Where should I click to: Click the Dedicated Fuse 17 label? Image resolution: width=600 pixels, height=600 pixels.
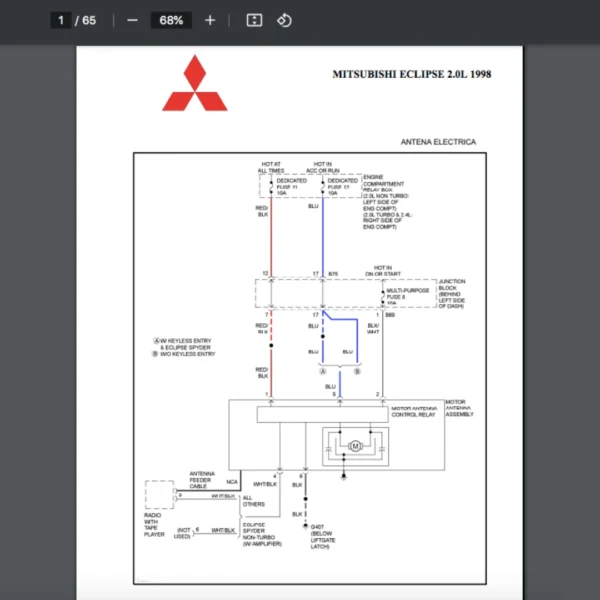[x=342, y=186]
